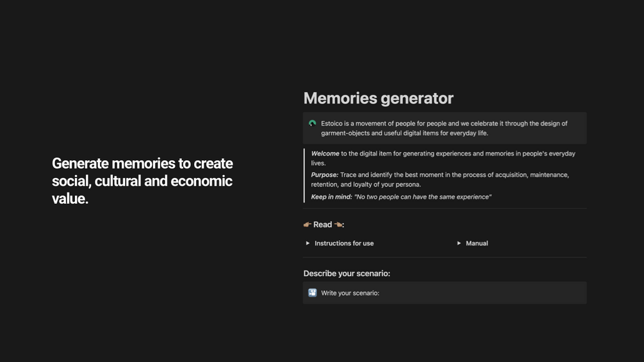
Task: Click the blue scenario callout icon
Action: tap(312, 293)
